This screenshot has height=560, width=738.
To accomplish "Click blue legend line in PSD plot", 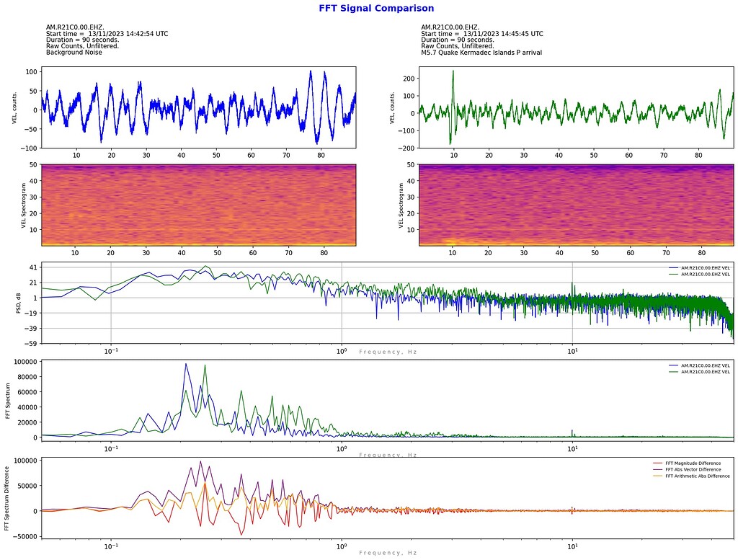I will click(674, 268).
